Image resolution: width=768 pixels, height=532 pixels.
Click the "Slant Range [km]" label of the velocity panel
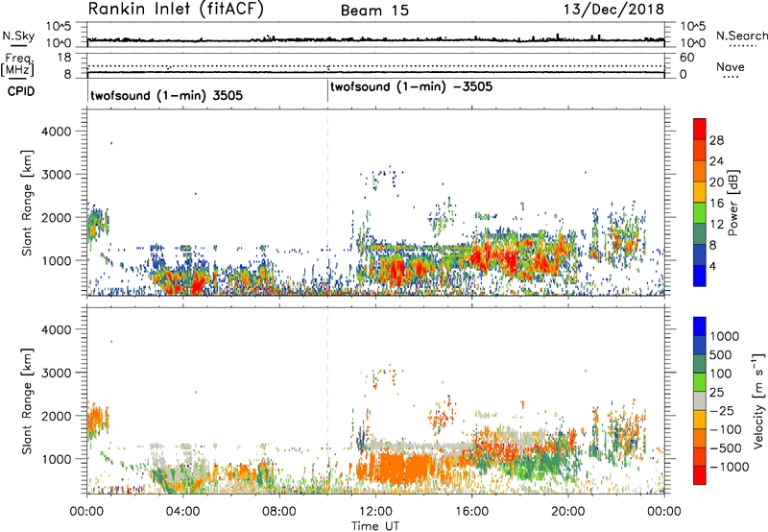tap(27, 400)
